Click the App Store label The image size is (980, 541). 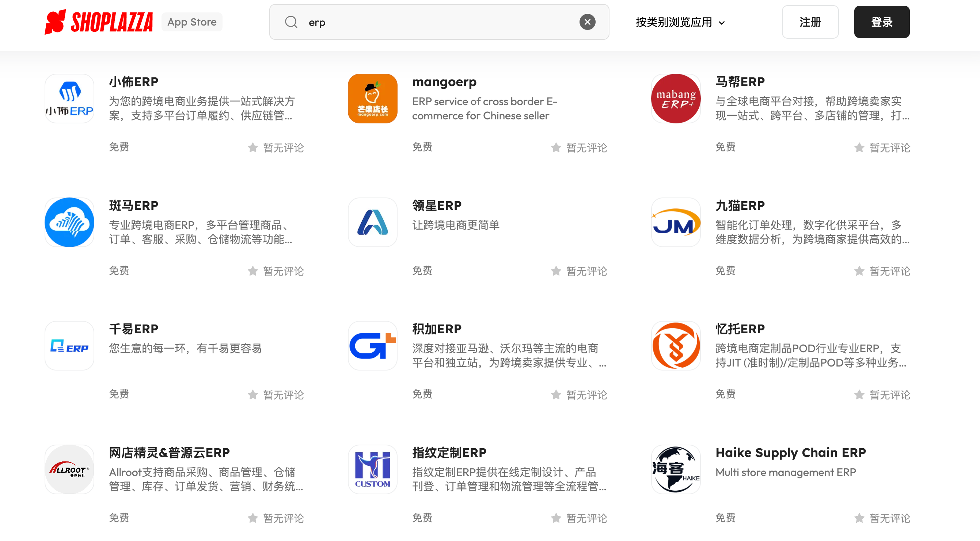point(192,22)
